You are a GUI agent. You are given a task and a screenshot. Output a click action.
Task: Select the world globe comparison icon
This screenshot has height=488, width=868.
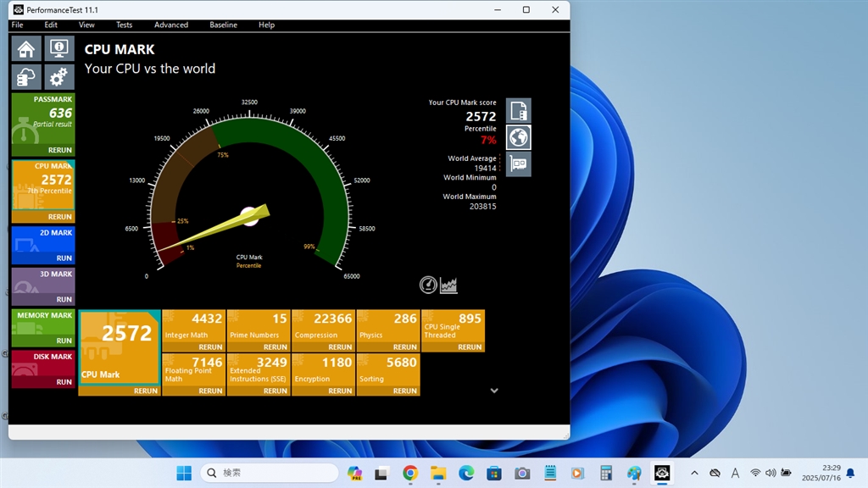tap(519, 136)
